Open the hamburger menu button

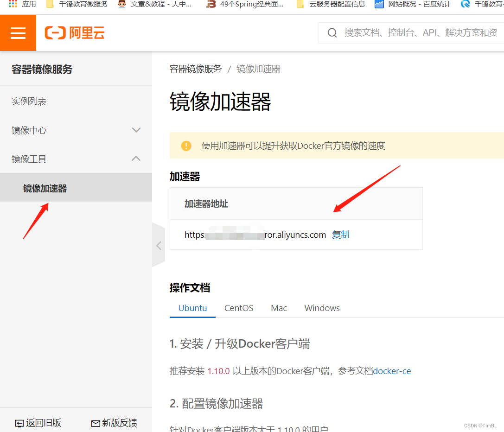coord(18,33)
